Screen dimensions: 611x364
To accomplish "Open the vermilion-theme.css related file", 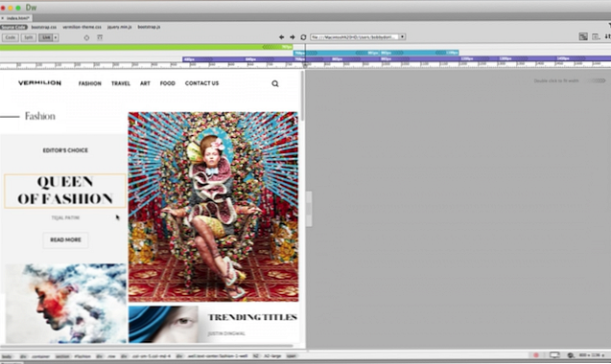I will 82,27.
